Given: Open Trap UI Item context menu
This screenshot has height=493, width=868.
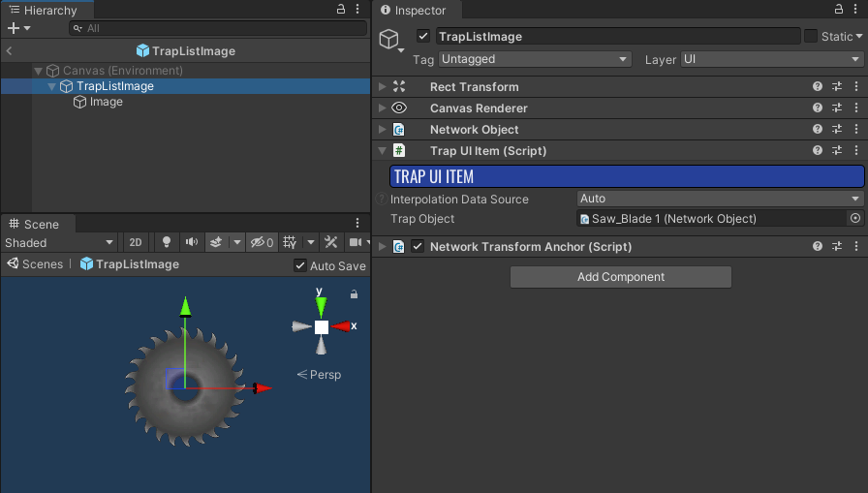Looking at the screenshot, I should click(x=856, y=150).
